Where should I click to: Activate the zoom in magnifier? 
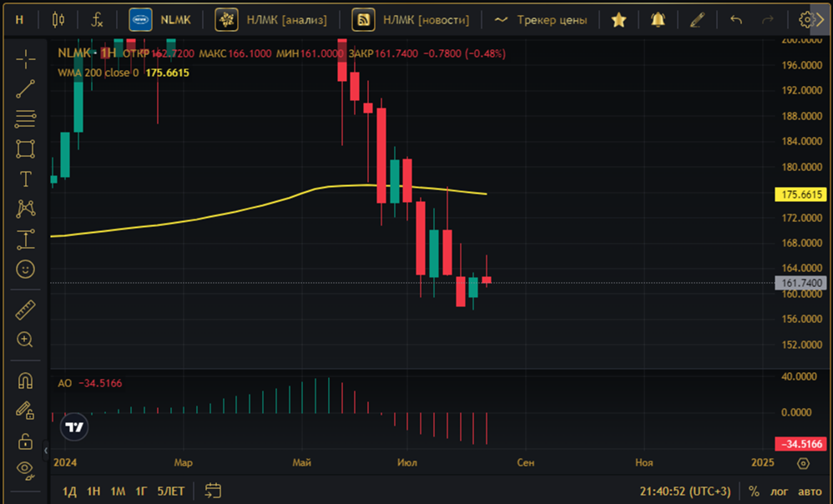tap(26, 340)
